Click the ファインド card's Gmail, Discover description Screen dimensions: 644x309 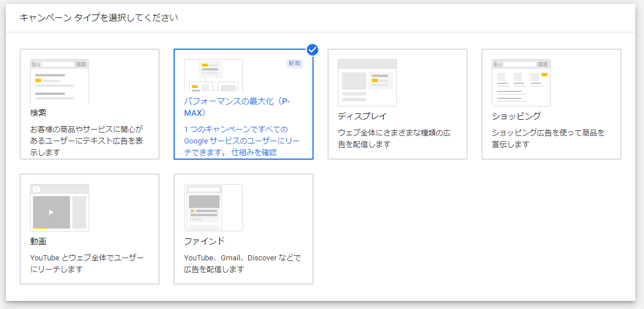[242, 263]
